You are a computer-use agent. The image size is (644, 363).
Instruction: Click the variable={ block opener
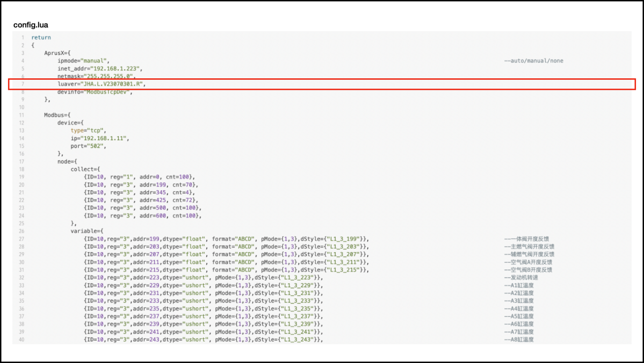[87, 231]
